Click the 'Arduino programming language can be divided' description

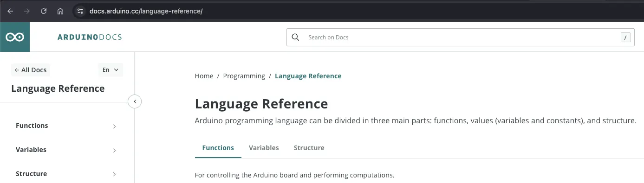416,121
